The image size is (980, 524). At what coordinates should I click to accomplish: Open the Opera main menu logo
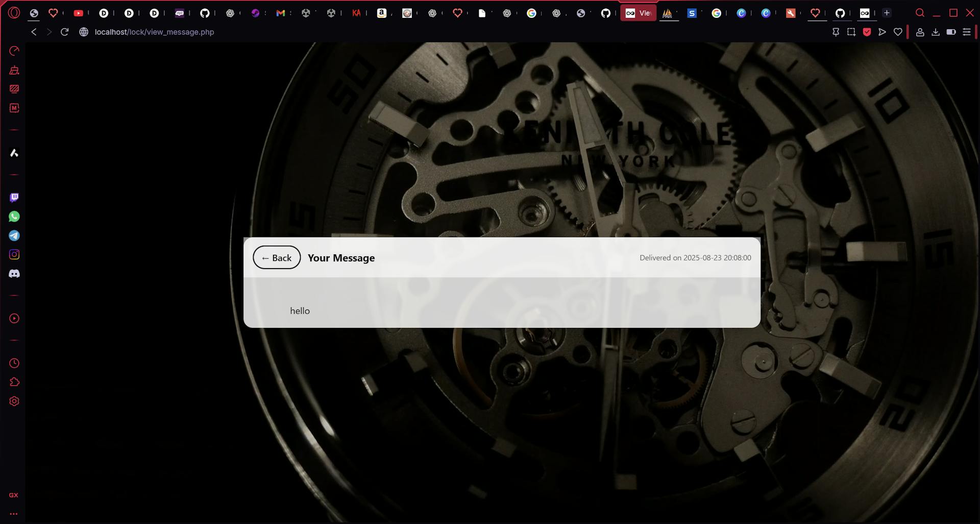click(x=14, y=13)
